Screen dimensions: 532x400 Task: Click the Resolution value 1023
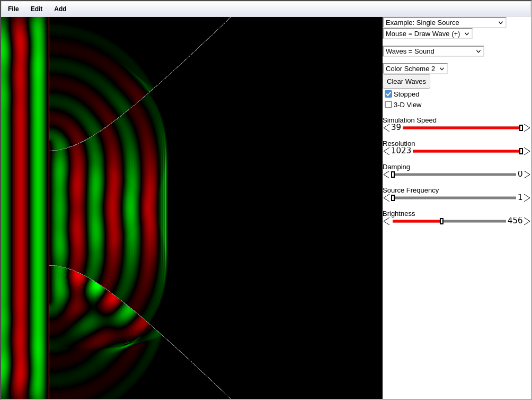point(401,151)
